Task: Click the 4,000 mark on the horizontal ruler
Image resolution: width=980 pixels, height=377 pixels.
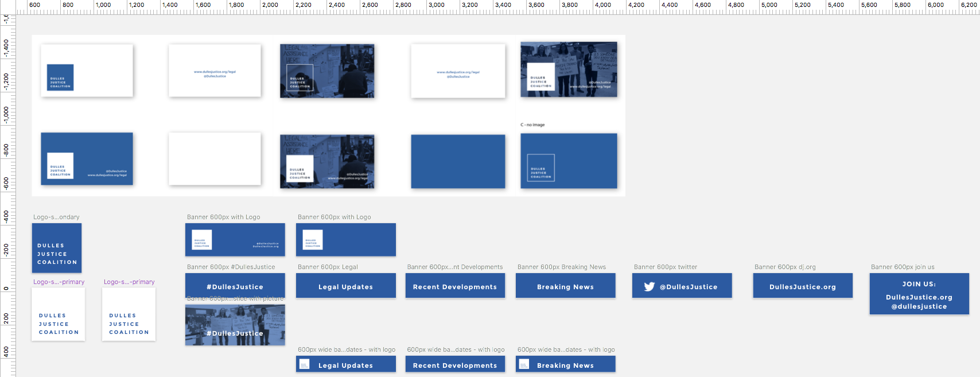Action: (603, 5)
